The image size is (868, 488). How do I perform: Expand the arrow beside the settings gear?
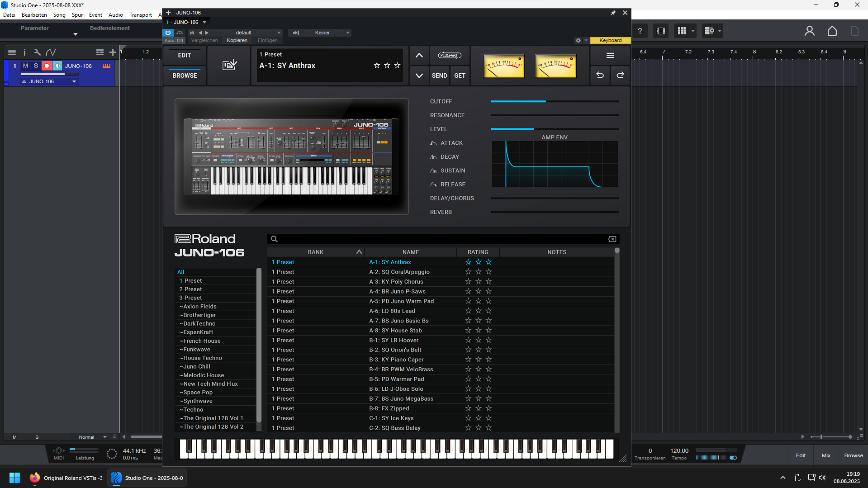(586, 40)
